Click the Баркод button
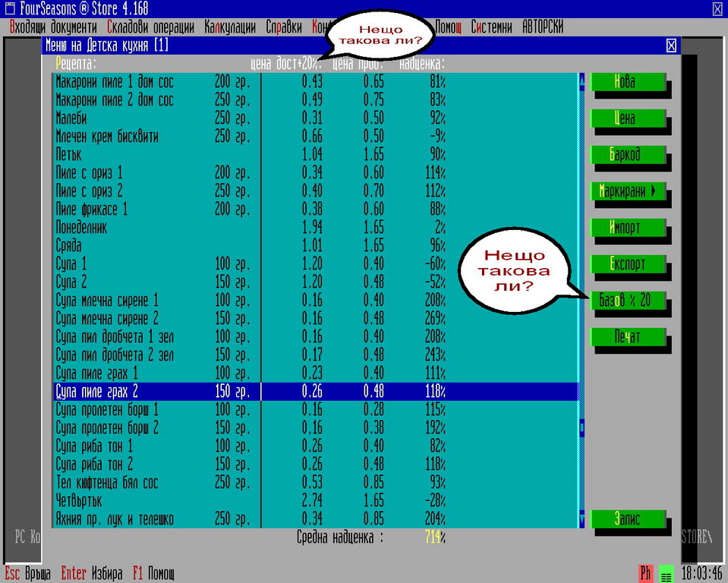This screenshot has height=583, width=728. click(x=627, y=154)
